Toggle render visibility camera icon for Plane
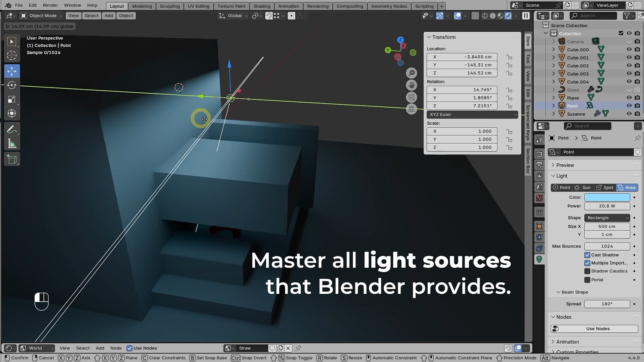This screenshot has width=644, height=362. coord(637,98)
